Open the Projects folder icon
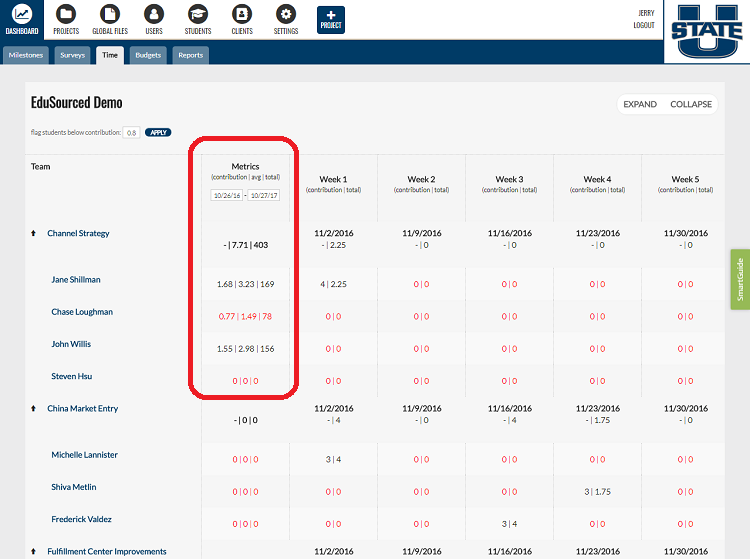 (x=66, y=14)
